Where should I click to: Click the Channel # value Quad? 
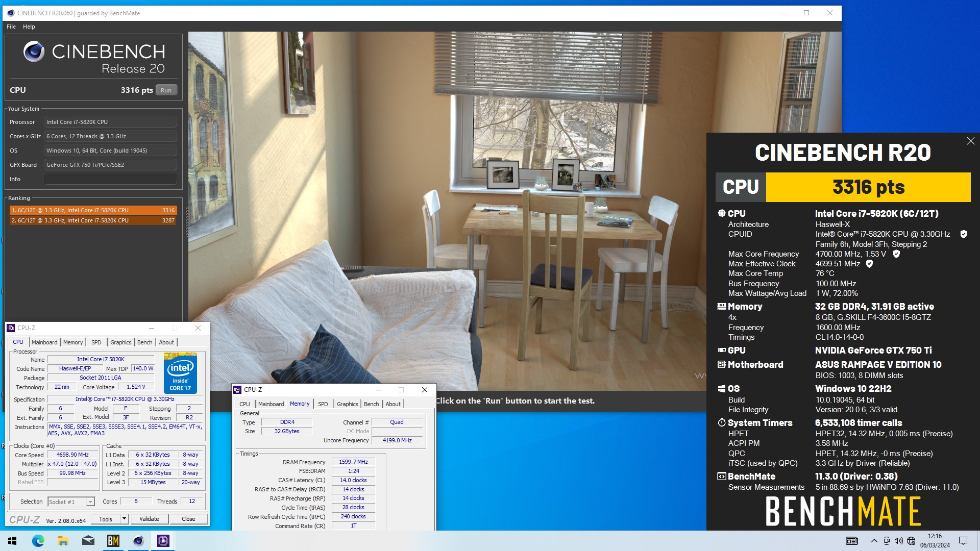(397, 422)
